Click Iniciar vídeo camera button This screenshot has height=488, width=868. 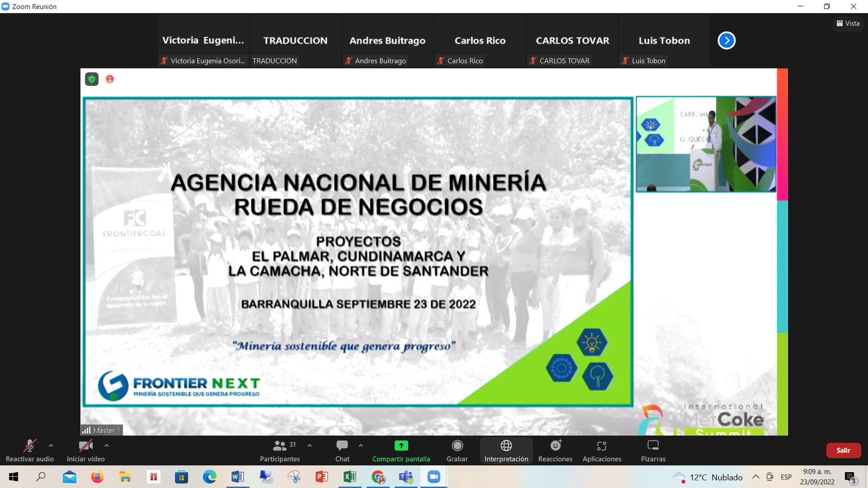(x=86, y=450)
